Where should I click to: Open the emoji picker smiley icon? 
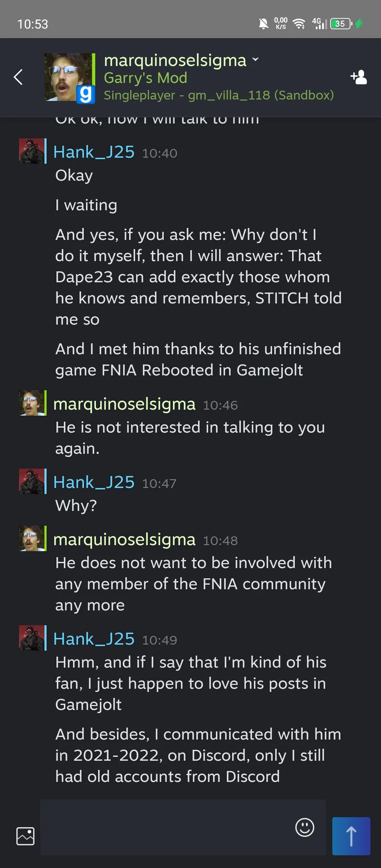pyautogui.click(x=305, y=827)
